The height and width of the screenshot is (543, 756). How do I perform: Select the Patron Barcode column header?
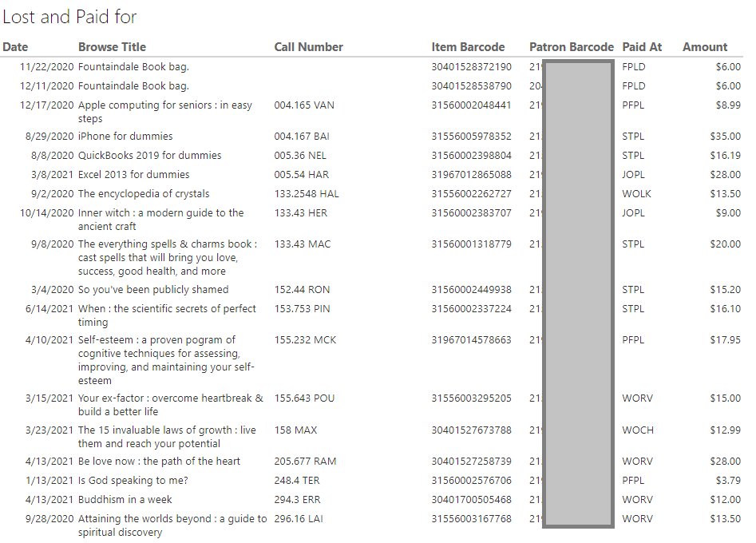[571, 47]
